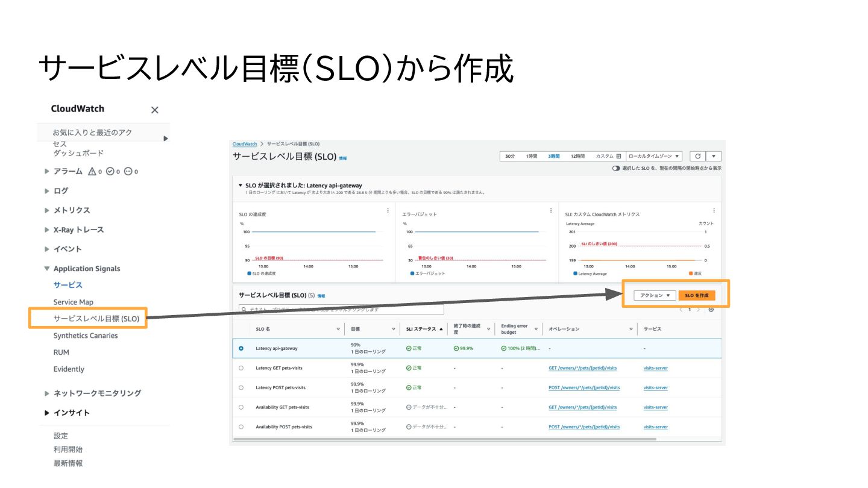Expand the X-Ray トレース section
Image resolution: width=868 pixels, height=488 pixels.
coord(47,230)
